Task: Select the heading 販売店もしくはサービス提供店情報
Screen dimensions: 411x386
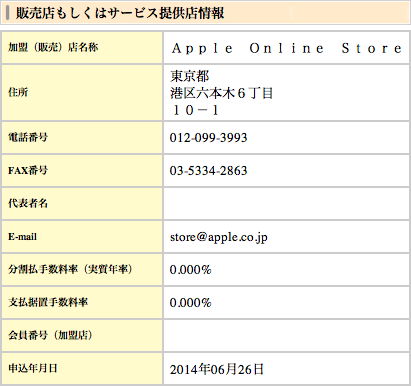Action: click(120, 13)
